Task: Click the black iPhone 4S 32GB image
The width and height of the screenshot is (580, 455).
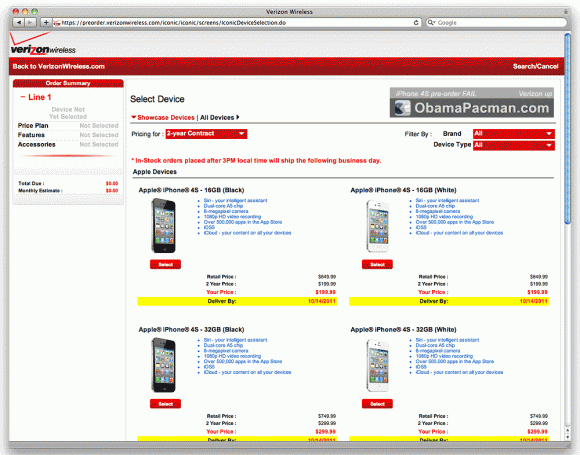Action: pyautogui.click(x=163, y=365)
